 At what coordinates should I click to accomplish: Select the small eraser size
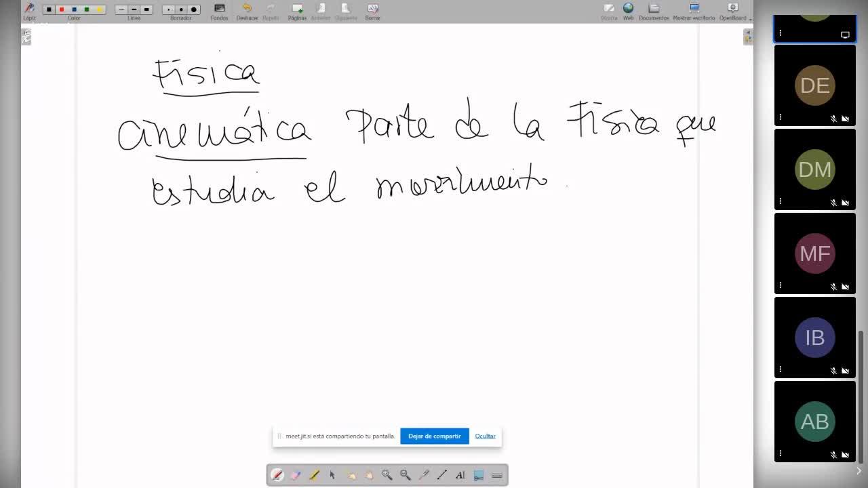tap(168, 9)
